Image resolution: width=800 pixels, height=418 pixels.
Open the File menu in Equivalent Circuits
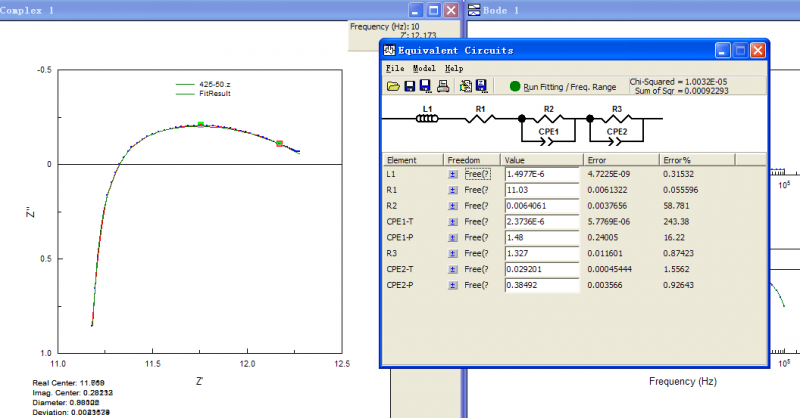tap(394, 68)
